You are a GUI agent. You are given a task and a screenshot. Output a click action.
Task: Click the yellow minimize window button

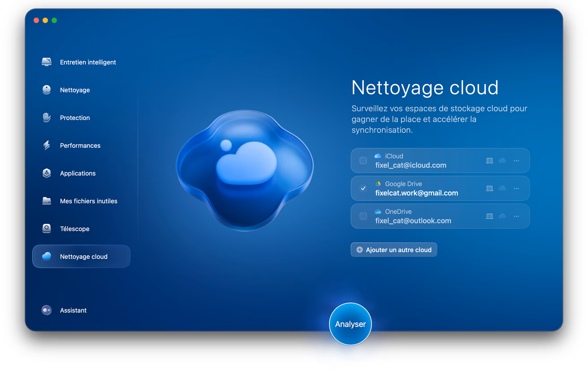[45, 20]
